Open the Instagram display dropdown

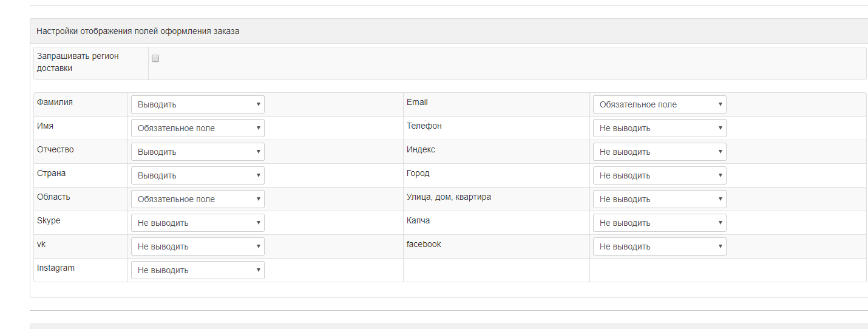tap(198, 270)
